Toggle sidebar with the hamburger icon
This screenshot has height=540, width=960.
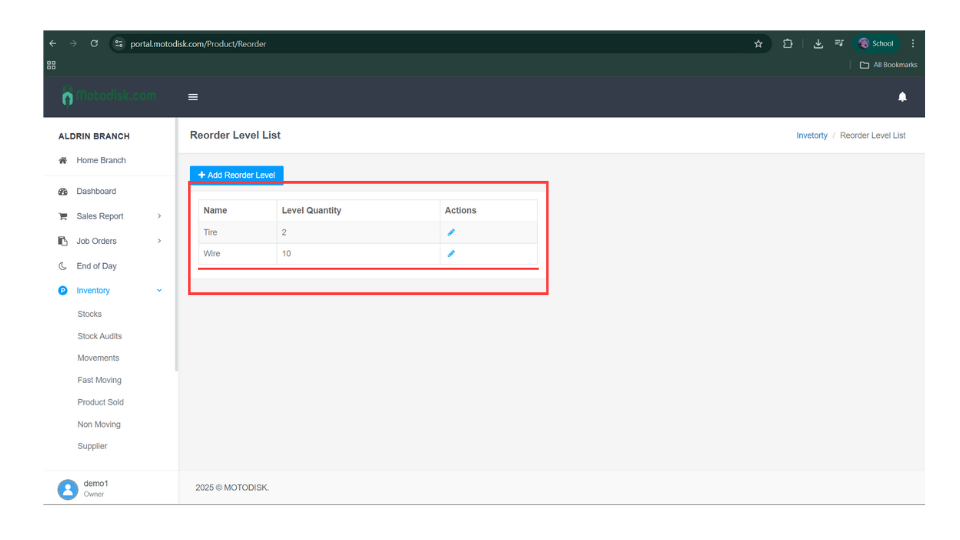(x=193, y=97)
